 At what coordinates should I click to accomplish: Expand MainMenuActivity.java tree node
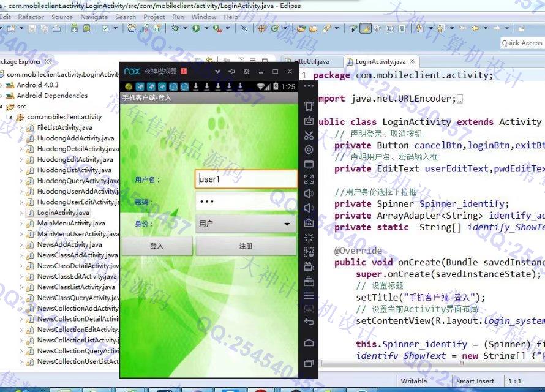(x=21, y=224)
